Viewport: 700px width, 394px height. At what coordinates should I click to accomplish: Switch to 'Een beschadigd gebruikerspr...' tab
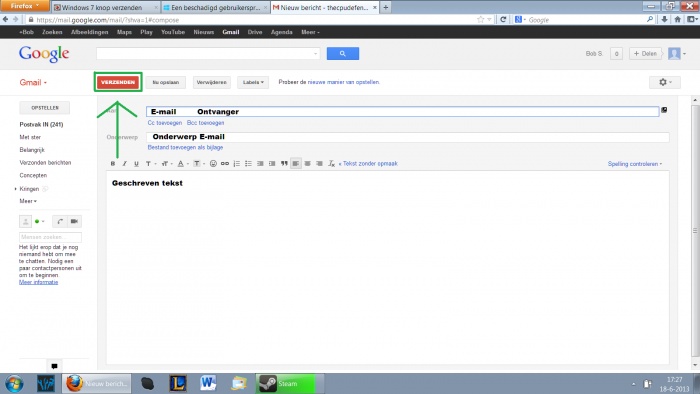(x=215, y=8)
